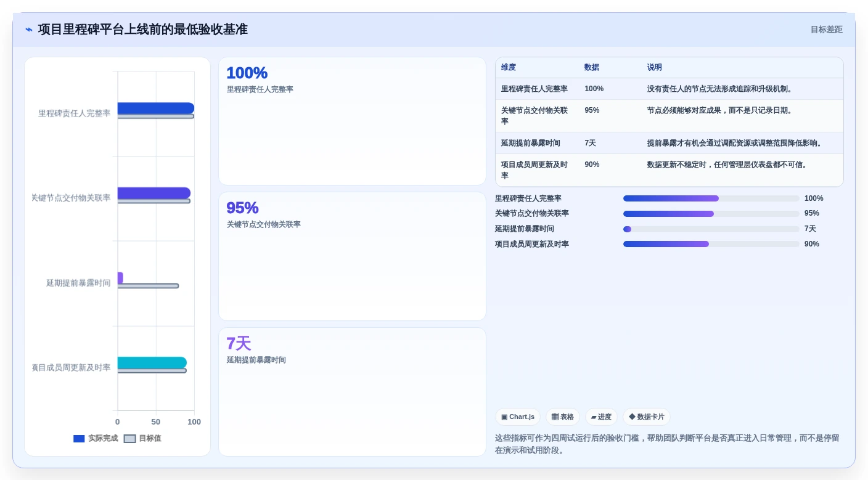
Task: Click the footer paragraph starting 这些指标可作为
Action: (667, 444)
